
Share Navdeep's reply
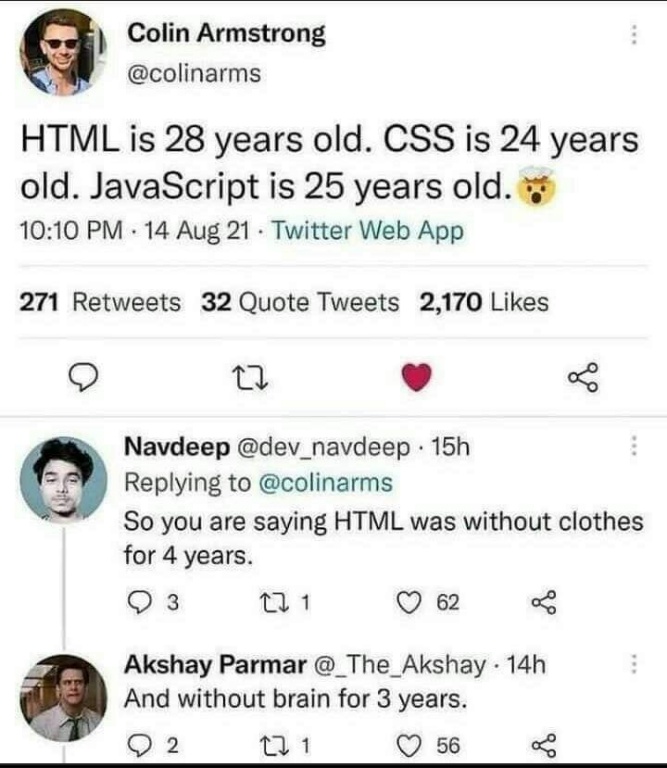(544, 602)
